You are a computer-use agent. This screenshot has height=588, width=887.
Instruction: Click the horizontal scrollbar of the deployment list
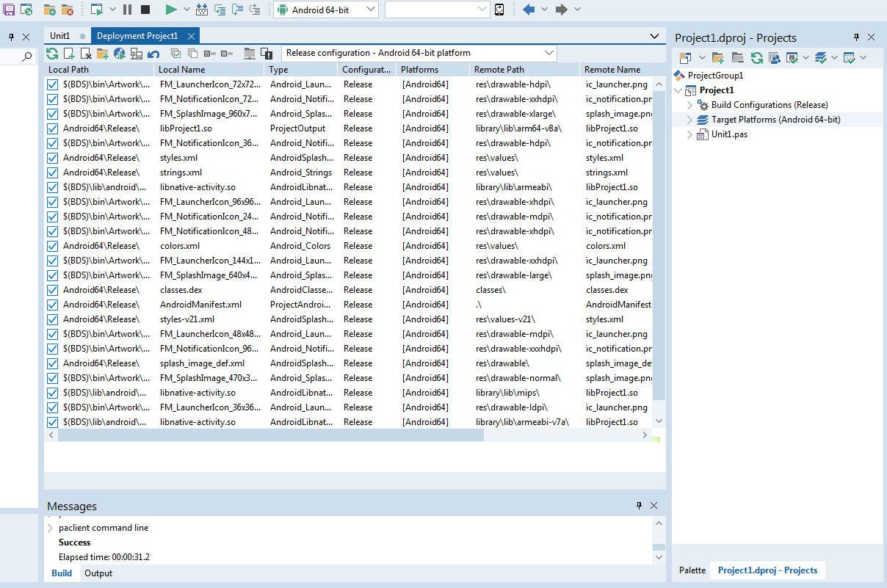click(x=270, y=435)
